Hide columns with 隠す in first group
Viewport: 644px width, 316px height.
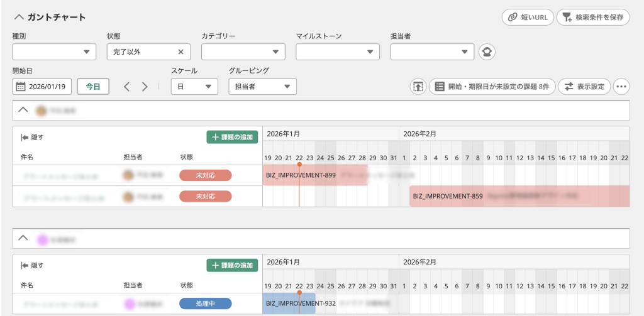[32, 137]
